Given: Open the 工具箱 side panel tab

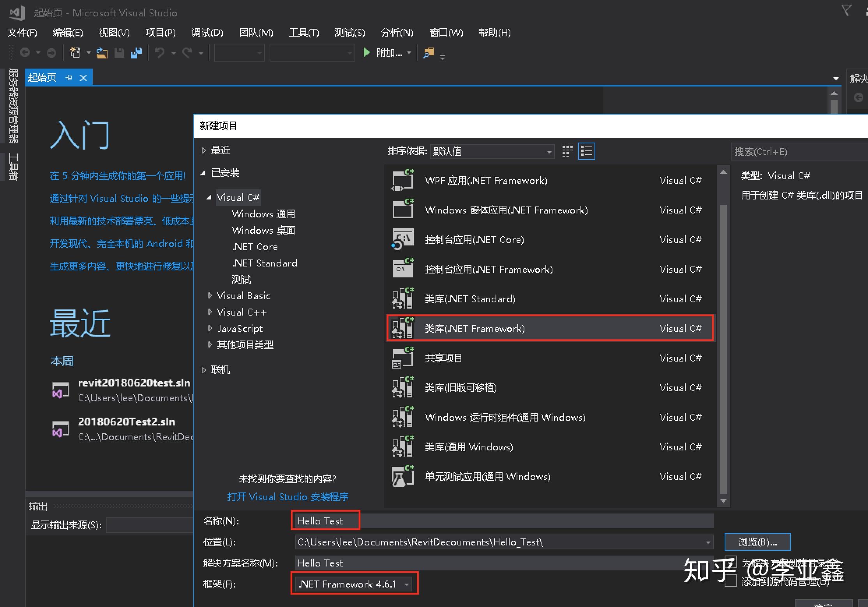Looking at the screenshot, I should (x=13, y=167).
